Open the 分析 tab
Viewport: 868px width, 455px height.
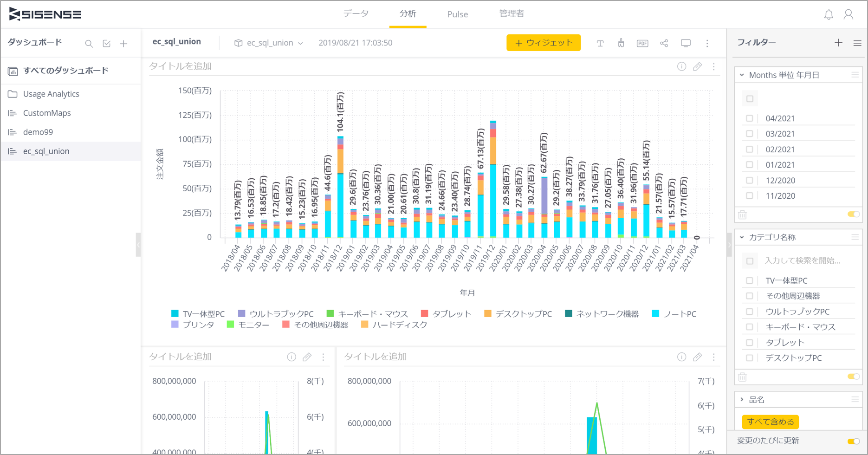408,14
